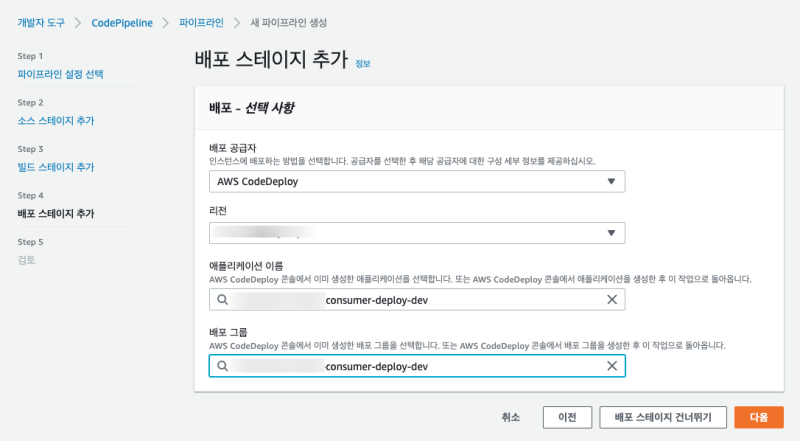Click the 배포 - 선택 사항 section header
This screenshot has height=441, width=800.
[x=252, y=108]
